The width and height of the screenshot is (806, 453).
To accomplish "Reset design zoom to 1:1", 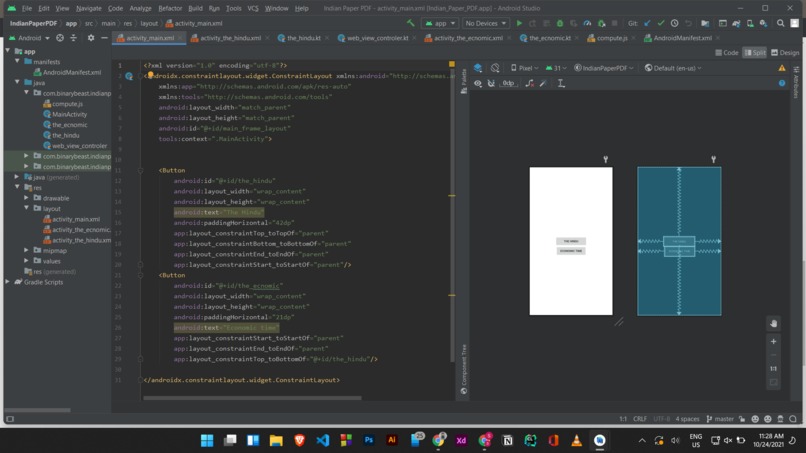I will 774,369.
